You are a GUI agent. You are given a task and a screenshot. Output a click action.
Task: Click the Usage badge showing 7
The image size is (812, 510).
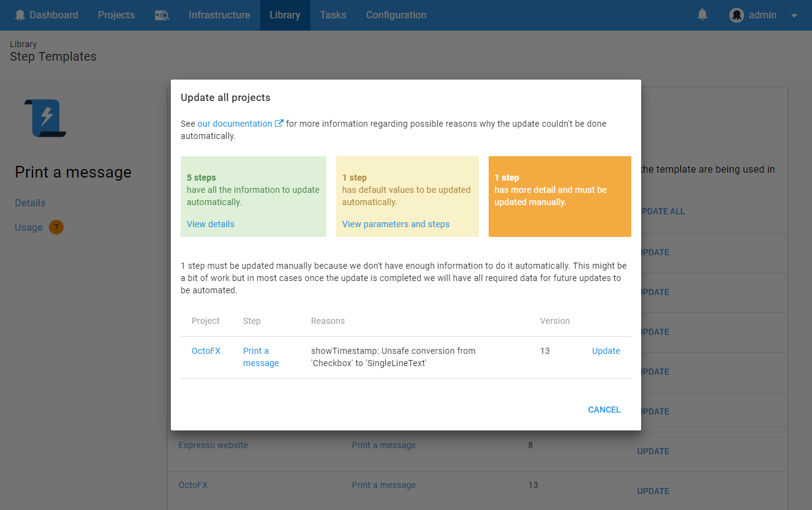55,227
